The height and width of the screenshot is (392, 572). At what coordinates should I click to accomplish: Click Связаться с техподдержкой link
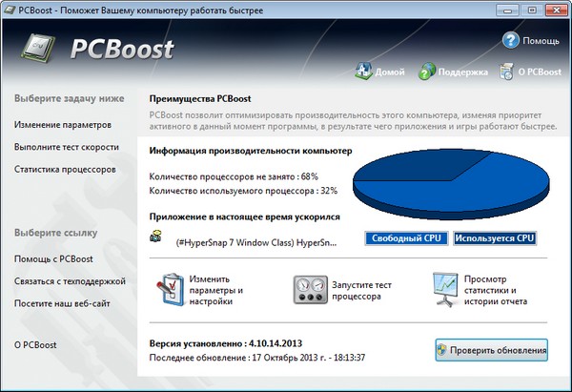[70, 281]
